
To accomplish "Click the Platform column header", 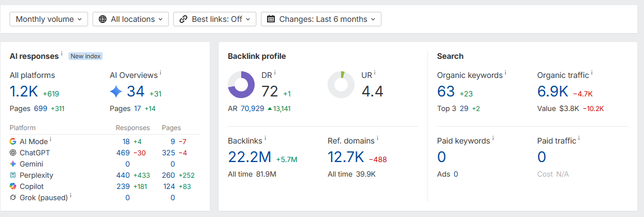I will 22,128.
